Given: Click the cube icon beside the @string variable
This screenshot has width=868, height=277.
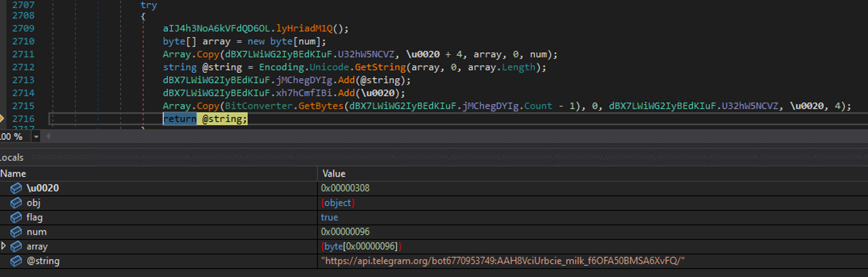Looking at the screenshot, I should click(x=16, y=261).
